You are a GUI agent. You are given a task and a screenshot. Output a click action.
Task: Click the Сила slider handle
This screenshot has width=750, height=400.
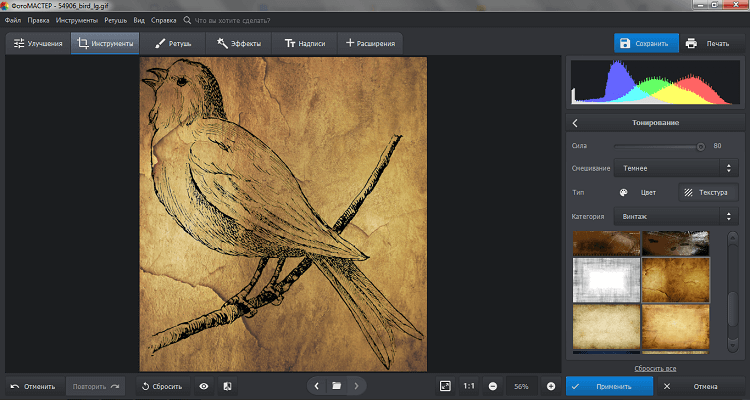(x=700, y=146)
